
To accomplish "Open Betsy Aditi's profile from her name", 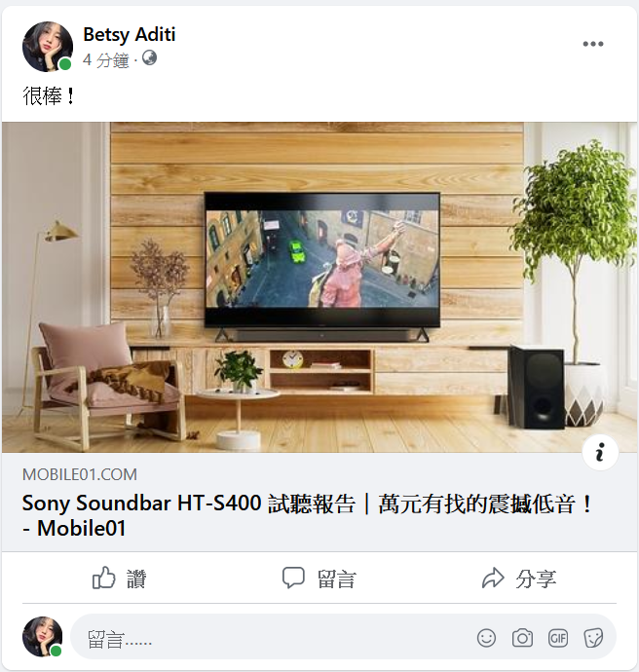I will coord(129,34).
